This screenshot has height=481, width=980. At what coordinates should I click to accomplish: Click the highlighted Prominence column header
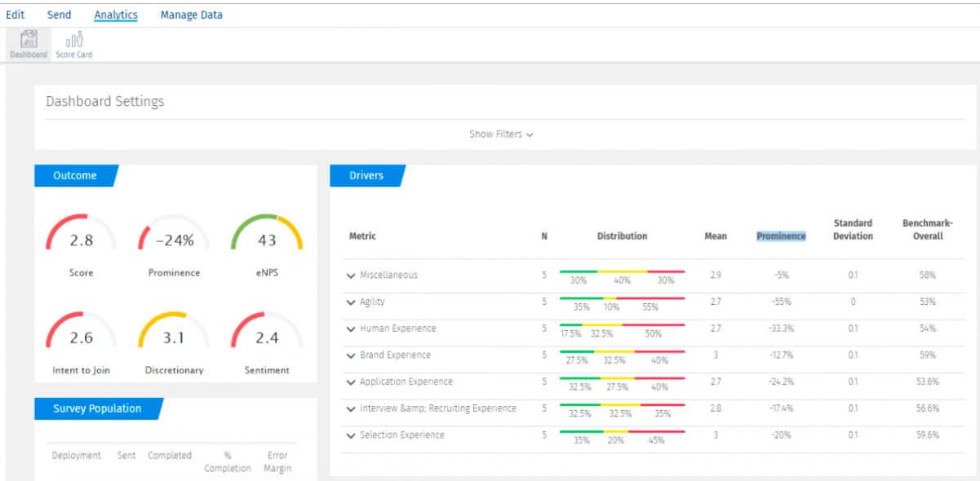(x=781, y=236)
